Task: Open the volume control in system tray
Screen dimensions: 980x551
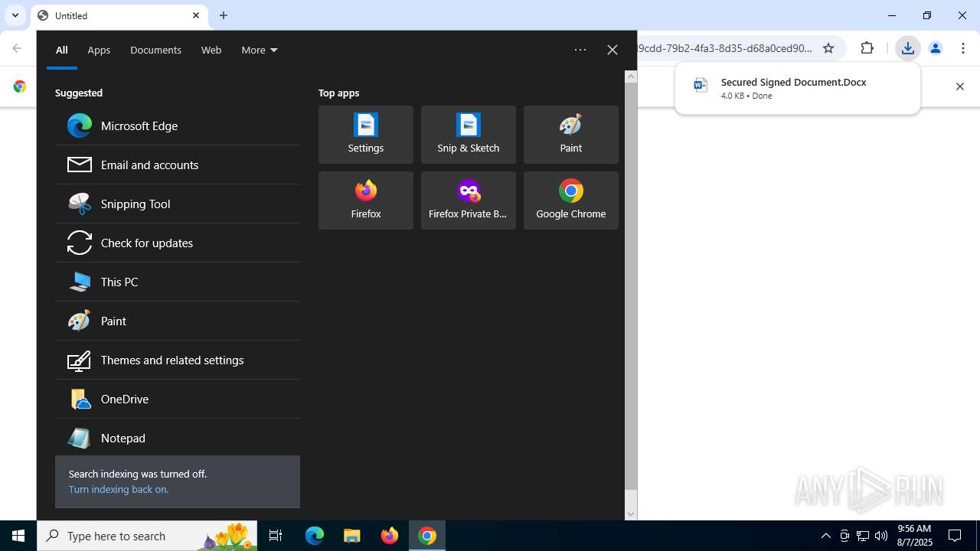Action: 881,536
